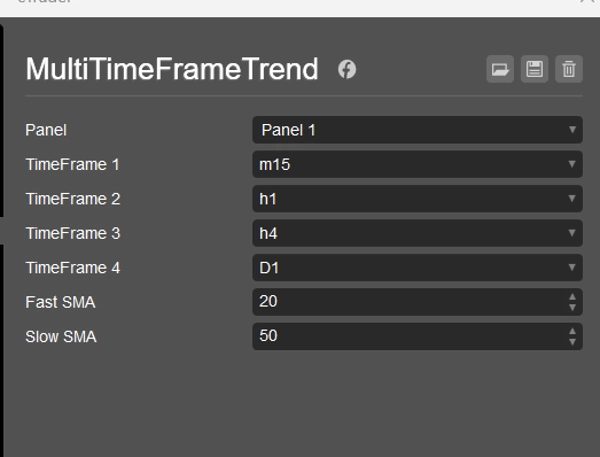
Task: Click the TimeFrame 1 label
Action: click(x=72, y=164)
